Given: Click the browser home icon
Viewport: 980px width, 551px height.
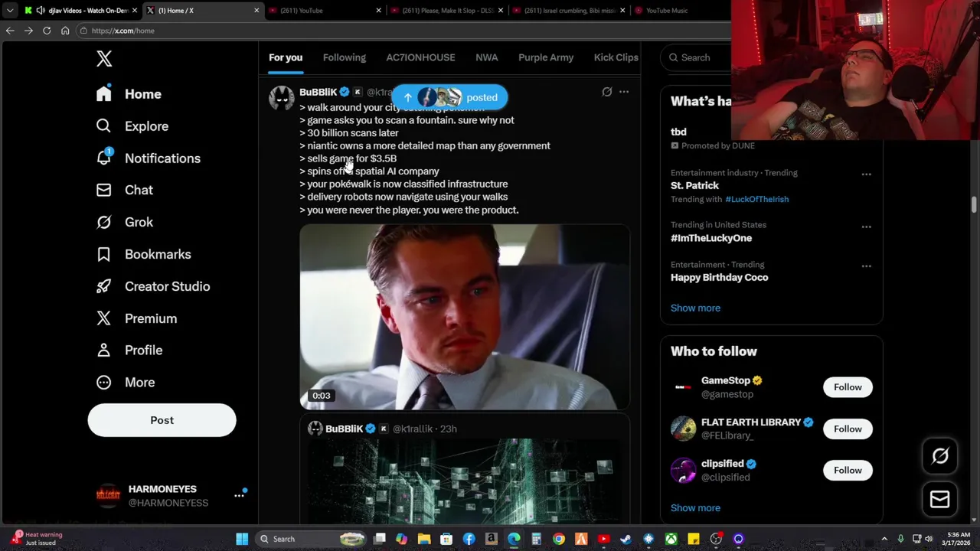Looking at the screenshot, I should point(65,31).
